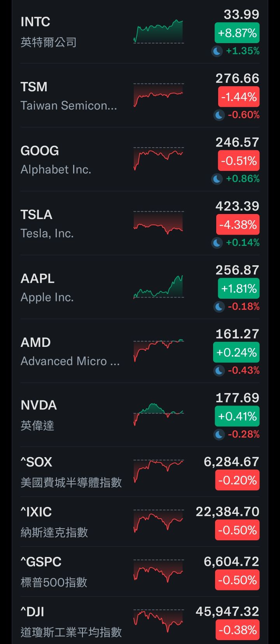Screen dimensions: 280x644
Task: Tap the after-hours moon icon under TSM
Action: 219,115
